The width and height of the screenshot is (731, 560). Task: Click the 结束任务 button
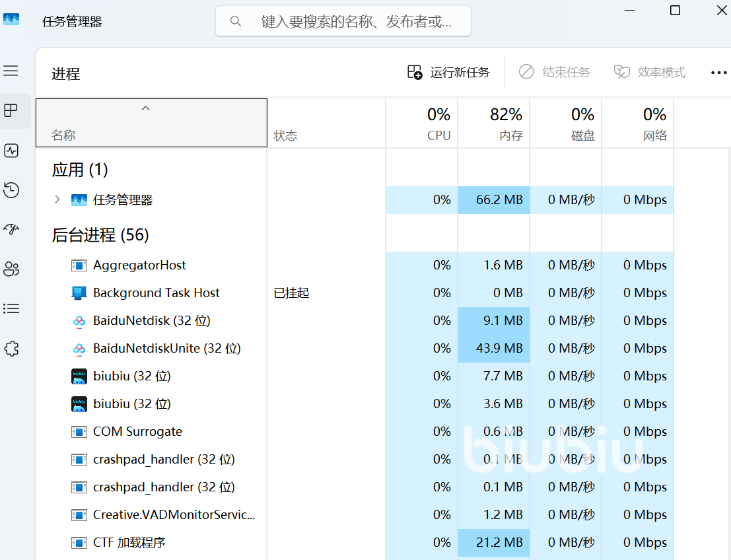(x=554, y=73)
